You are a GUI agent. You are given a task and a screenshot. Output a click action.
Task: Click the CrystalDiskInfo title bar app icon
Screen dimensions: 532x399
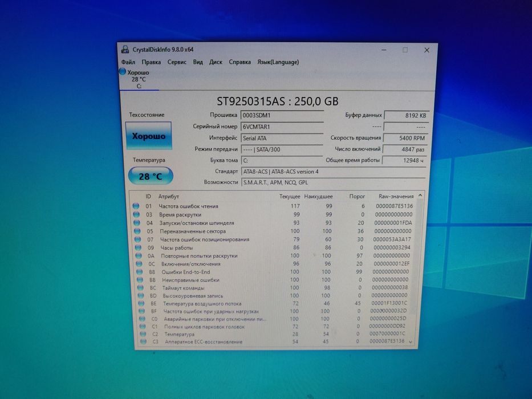click(x=125, y=49)
